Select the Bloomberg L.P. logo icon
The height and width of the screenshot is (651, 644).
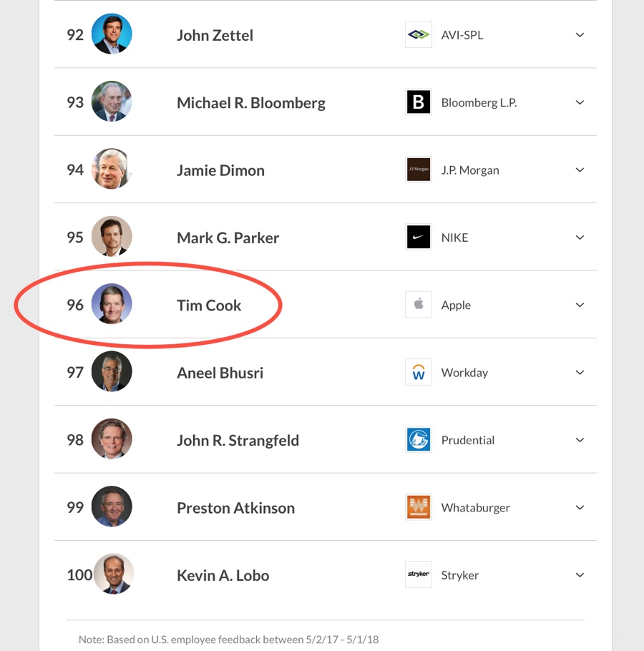click(x=418, y=102)
